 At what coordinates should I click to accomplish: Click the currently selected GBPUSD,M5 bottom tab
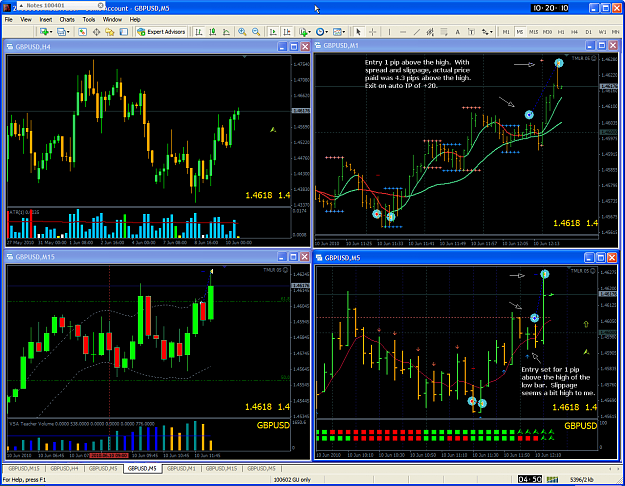click(142, 468)
